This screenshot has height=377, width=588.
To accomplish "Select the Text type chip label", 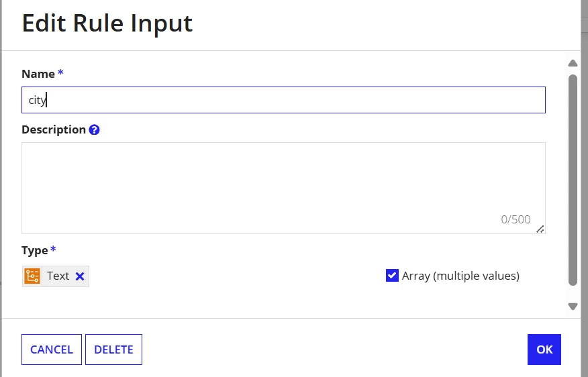I will pos(58,276).
